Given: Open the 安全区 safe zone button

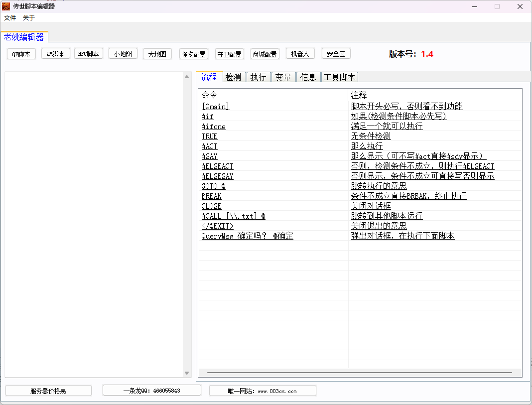Looking at the screenshot, I should (336, 54).
